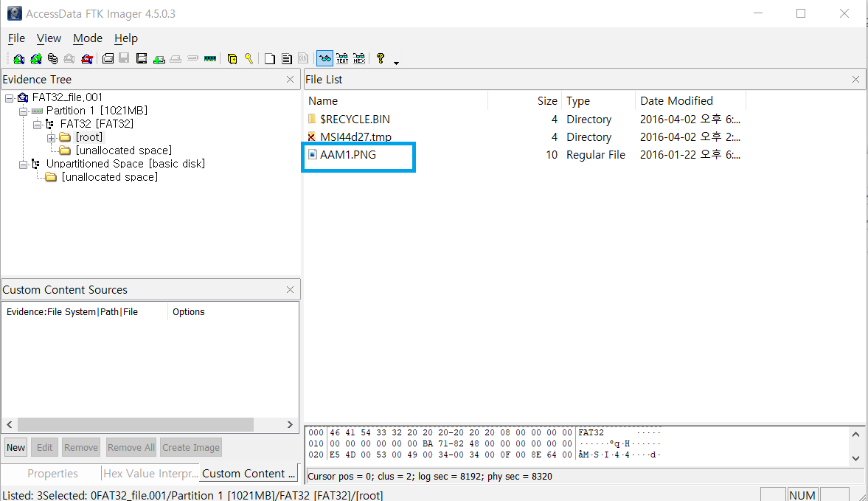Click the Export File Hash List icon
868x501 pixels.
[286, 59]
